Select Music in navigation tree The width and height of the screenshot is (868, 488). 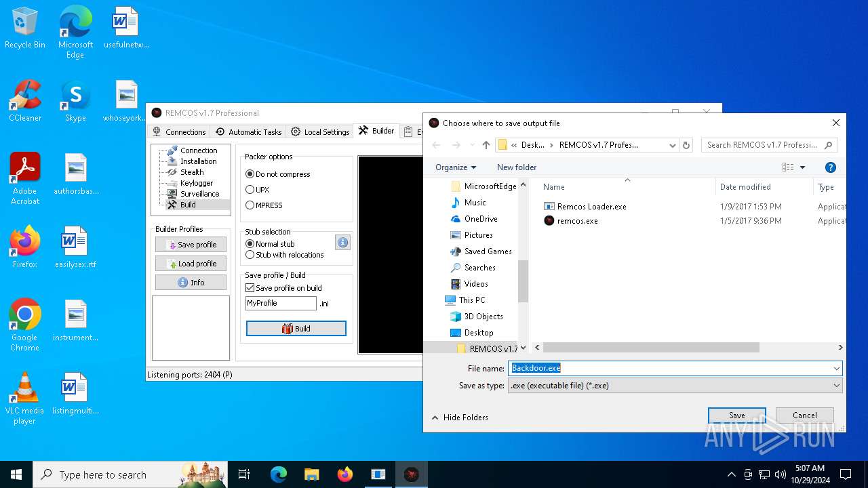point(469,203)
